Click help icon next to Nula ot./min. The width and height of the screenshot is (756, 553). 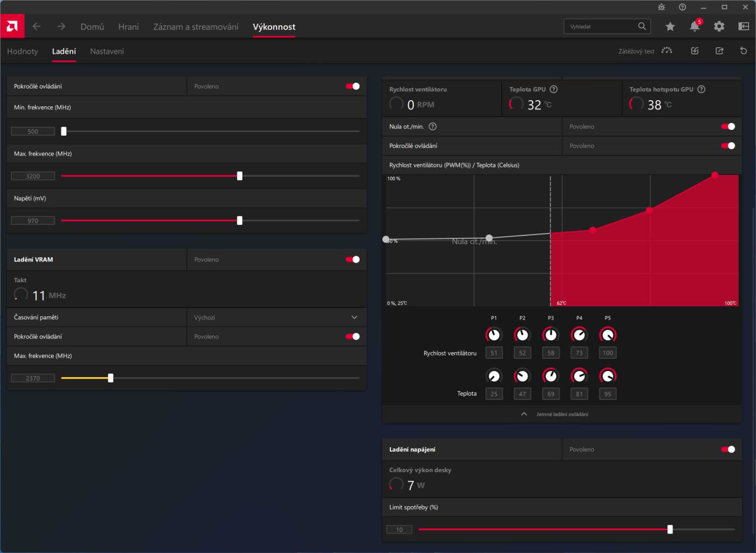click(432, 127)
